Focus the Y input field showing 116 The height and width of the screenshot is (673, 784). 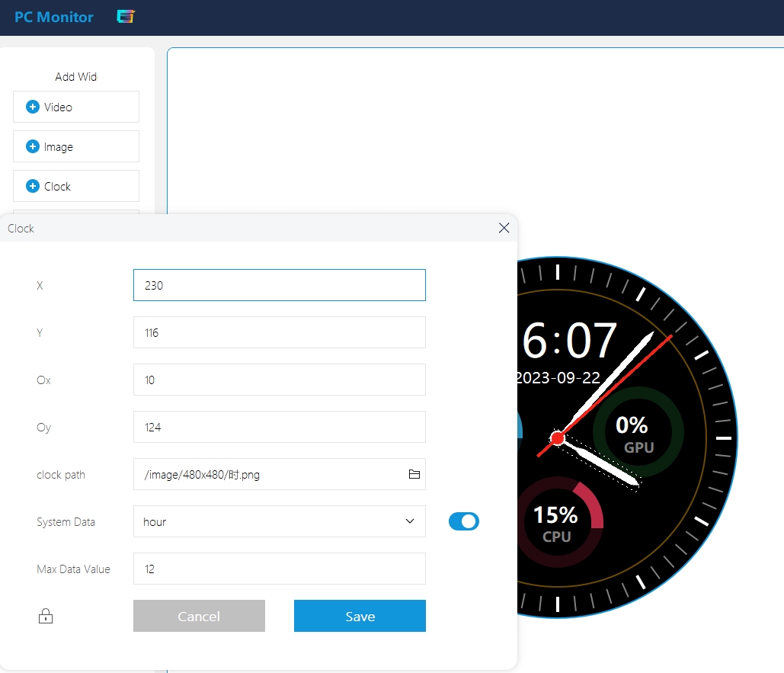point(279,332)
